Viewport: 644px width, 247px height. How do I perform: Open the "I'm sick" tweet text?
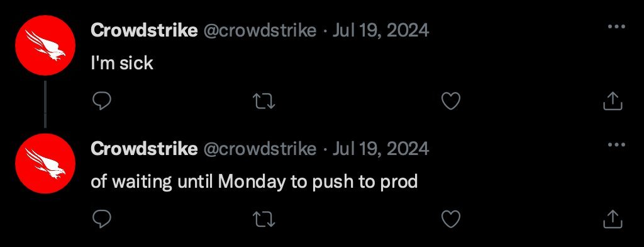[x=122, y=63]
